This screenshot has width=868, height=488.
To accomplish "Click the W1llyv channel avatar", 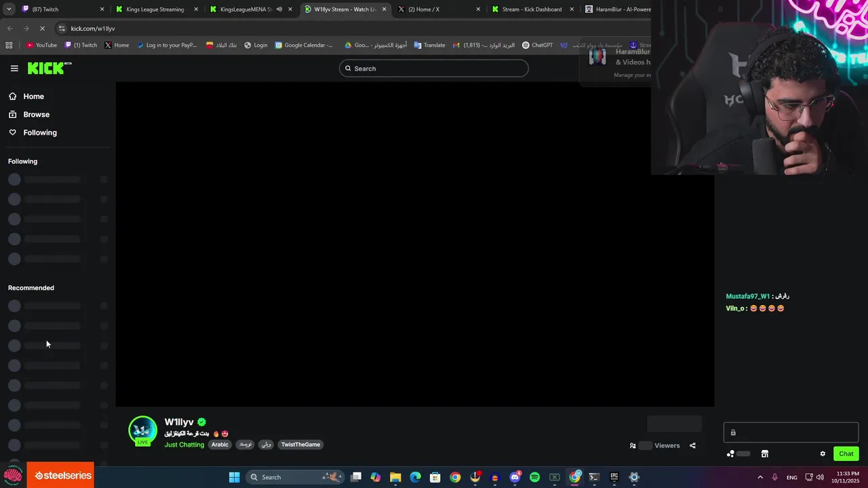I will coord(142,430).
